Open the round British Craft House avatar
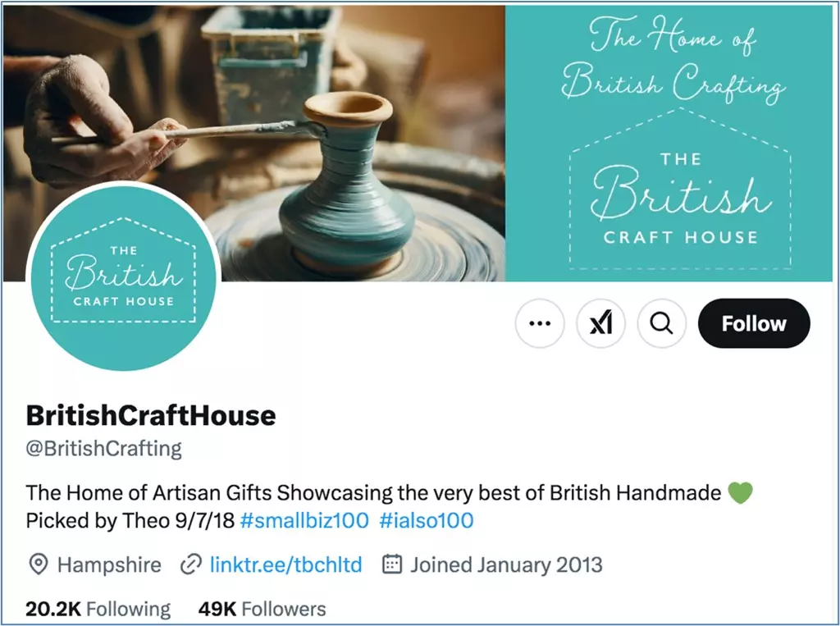Viewport: 840px width, 626px height. (124, 276)
